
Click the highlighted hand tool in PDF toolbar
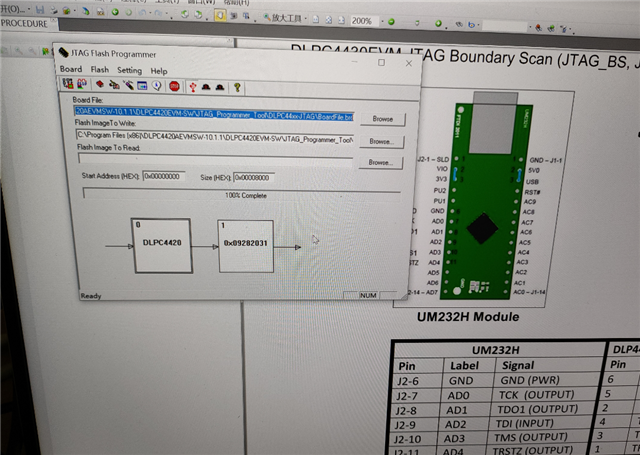click(x=220, y=16)
